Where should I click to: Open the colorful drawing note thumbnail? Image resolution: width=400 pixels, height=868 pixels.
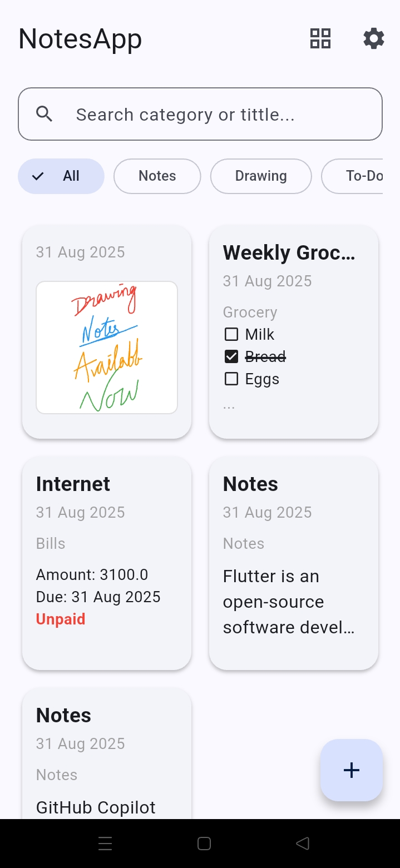point(107,348)
